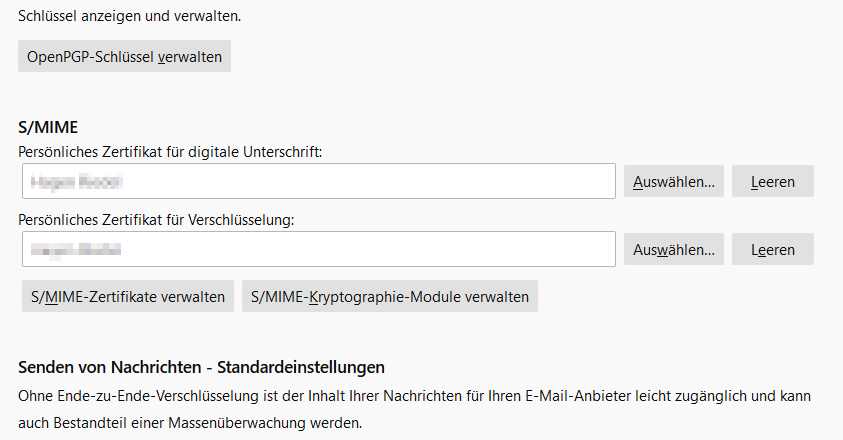This screenshot has height=440, width=843.
Task: Choose Auswählen for the Verschlüsselung certificate
Action: (674, 249)
